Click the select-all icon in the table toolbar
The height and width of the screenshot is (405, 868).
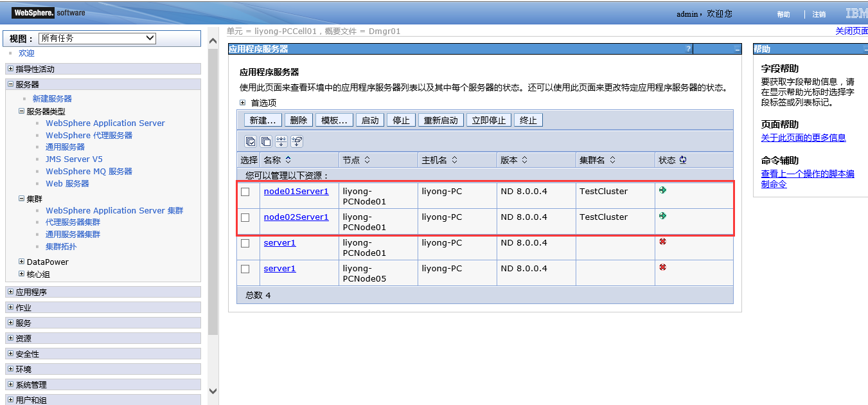(251, 141)
